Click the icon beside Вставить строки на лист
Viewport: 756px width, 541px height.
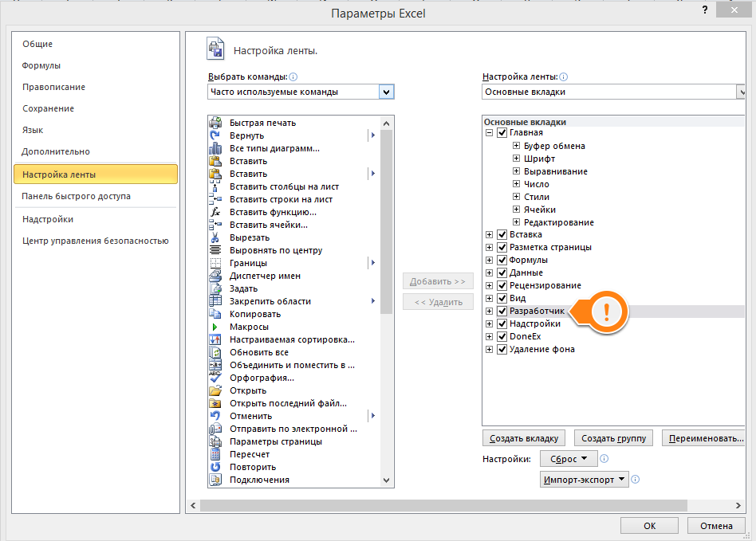pos(215,199)
